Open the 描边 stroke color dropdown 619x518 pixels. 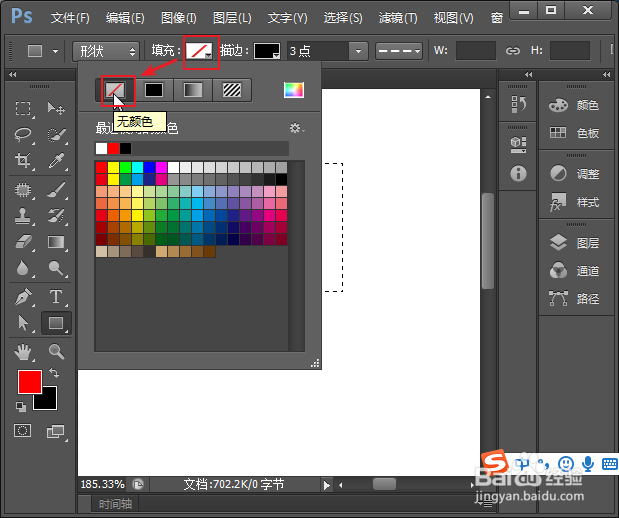click(267, 51)
